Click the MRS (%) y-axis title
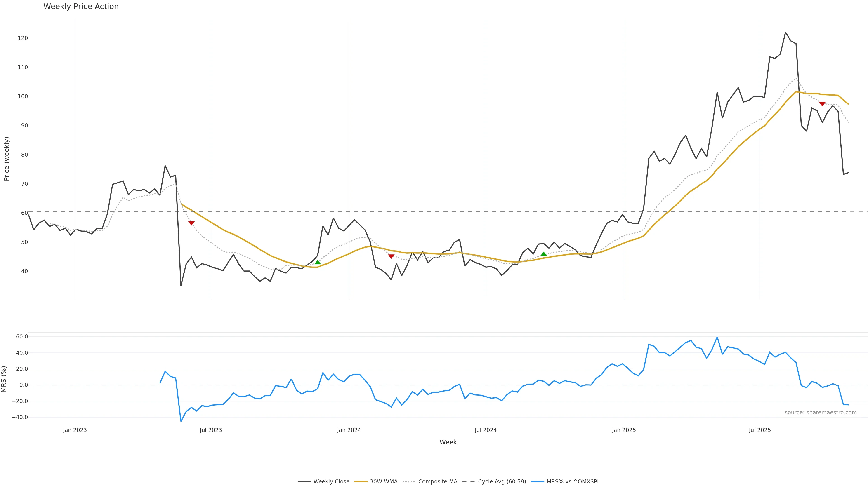Viewport: 868px width, 488px height. (4, 379)
